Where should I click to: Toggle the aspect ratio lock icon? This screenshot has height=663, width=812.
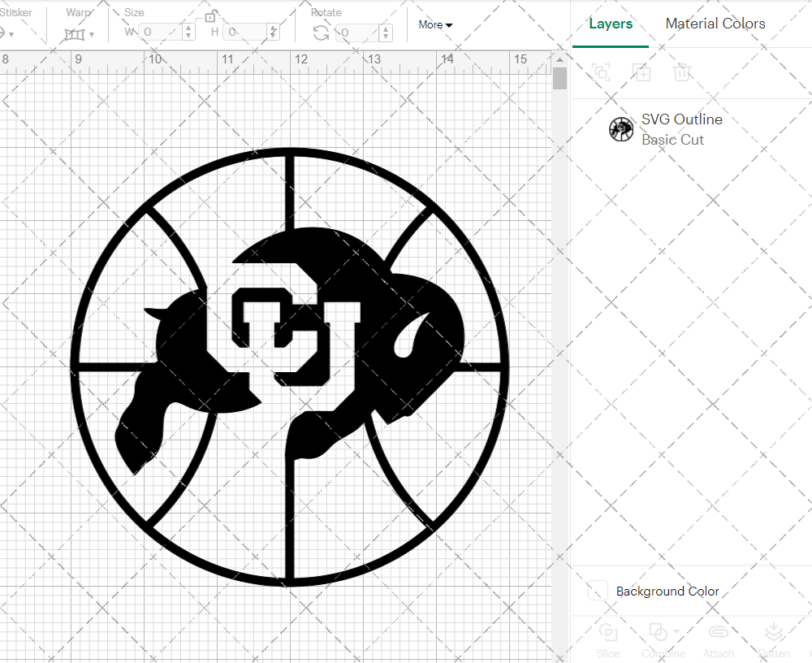click(209, 16)
